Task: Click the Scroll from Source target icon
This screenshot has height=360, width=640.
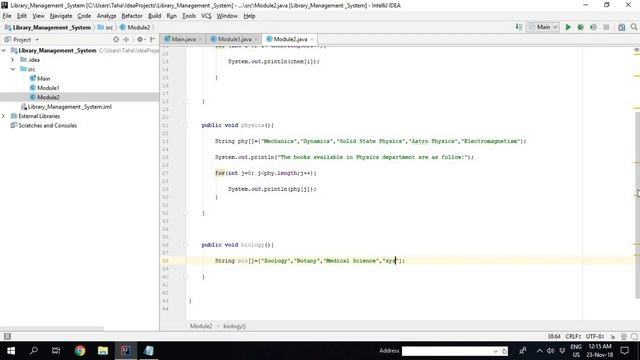Action: 116,40
